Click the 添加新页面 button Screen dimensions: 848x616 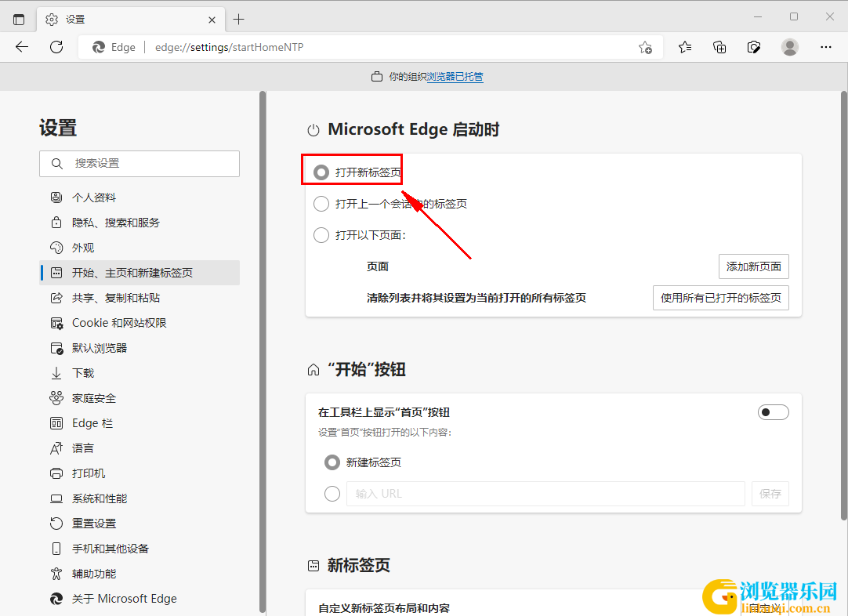753,266
